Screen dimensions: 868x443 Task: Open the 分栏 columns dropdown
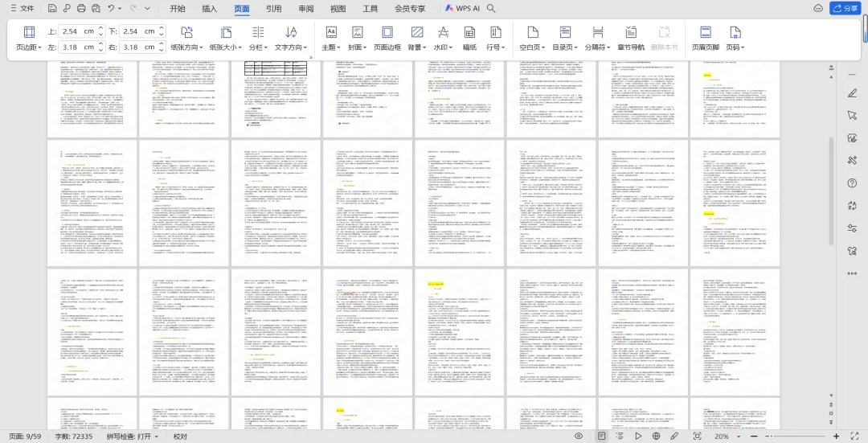point(258,39)
